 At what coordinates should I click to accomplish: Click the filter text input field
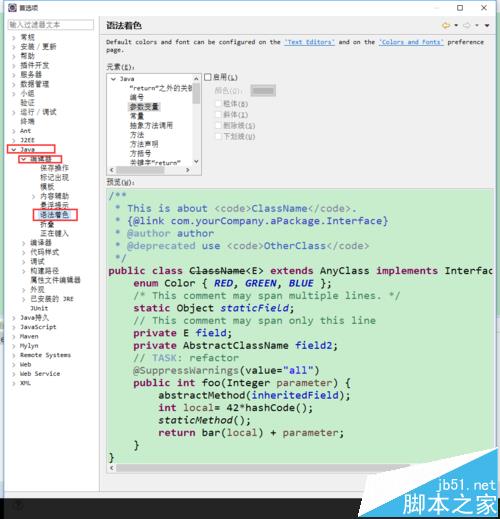51,25
